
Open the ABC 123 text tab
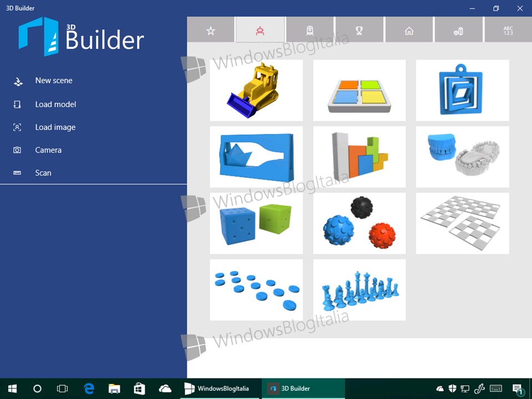pos(508,30)
